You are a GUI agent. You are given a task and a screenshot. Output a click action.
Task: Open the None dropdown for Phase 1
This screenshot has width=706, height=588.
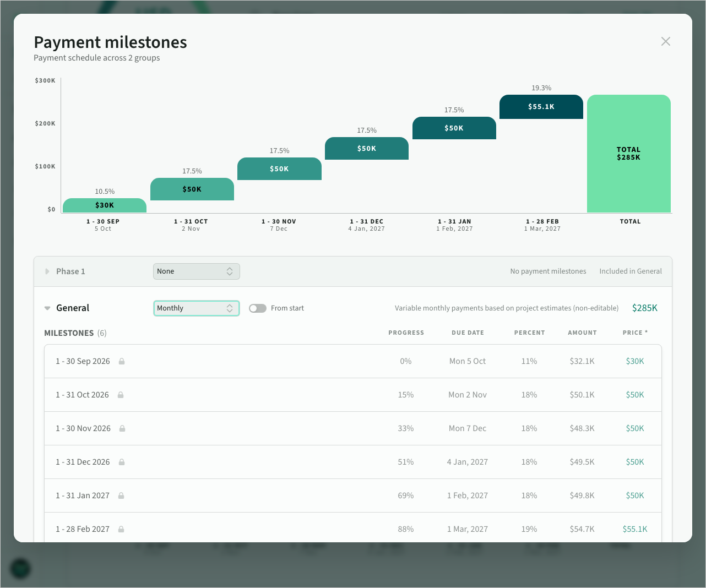pyautogui.click(x=197, y=271)
